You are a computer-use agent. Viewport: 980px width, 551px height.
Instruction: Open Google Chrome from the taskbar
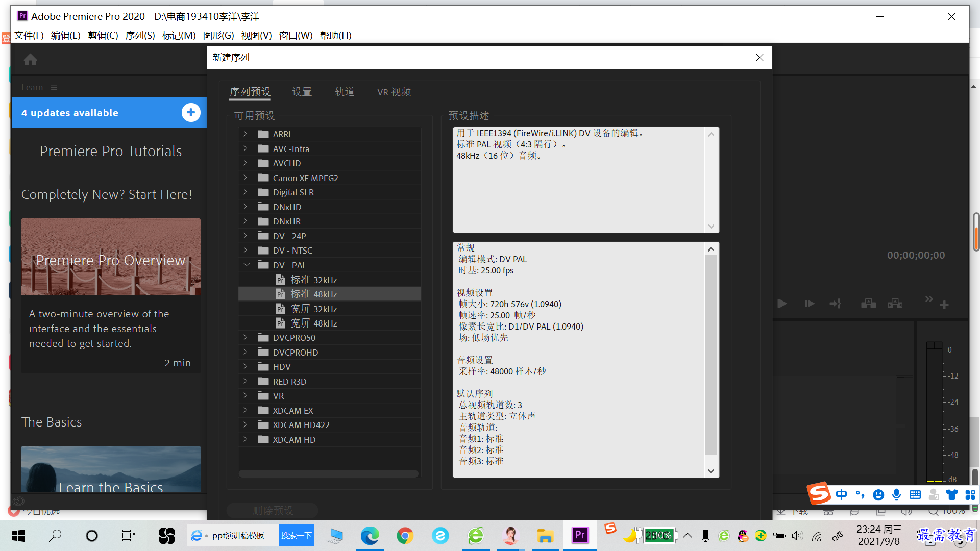tap(405, 536)
